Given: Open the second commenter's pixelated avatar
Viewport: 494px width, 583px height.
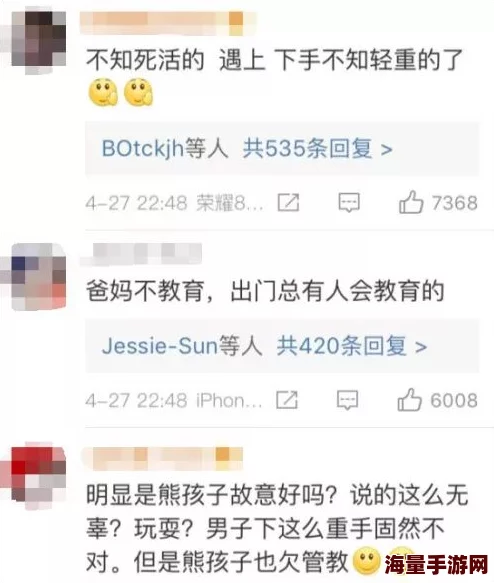Looking at the screenshot, I should [x=39, y=276].
